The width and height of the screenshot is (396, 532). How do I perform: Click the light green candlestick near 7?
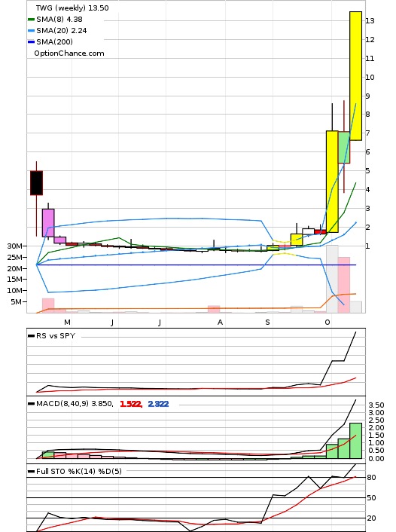tap(344, 147)
